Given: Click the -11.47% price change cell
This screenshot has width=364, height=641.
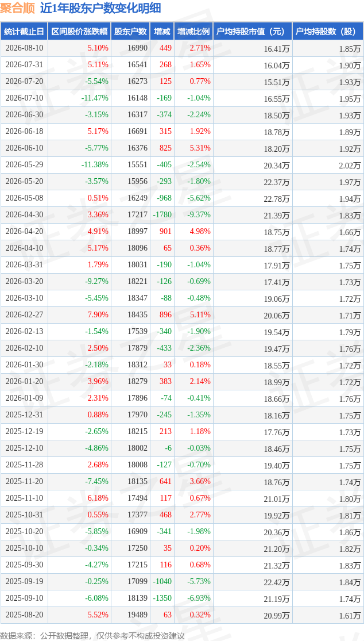Looking at the screenshot, I should point(79,98).
